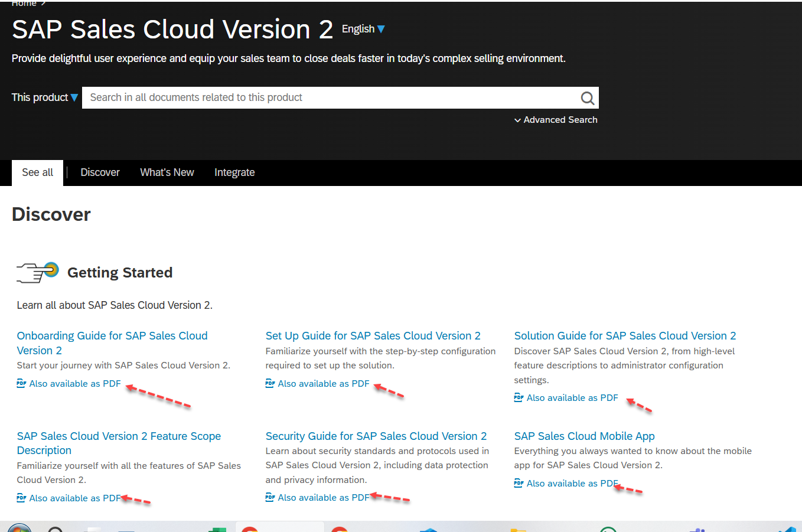Focus the product documents search field
The height and width of the screenshot is (532, 802).
[x=331, y=98]
